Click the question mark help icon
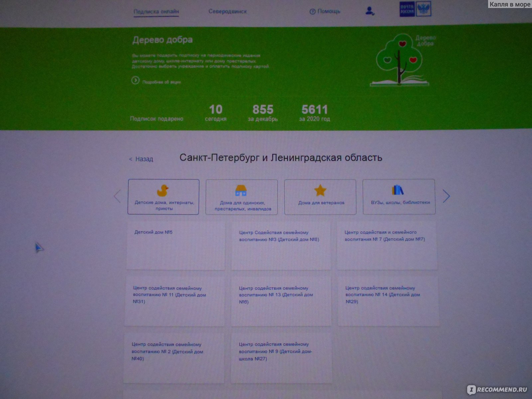This screenshot has width=532, height=399. coord(312,12)
